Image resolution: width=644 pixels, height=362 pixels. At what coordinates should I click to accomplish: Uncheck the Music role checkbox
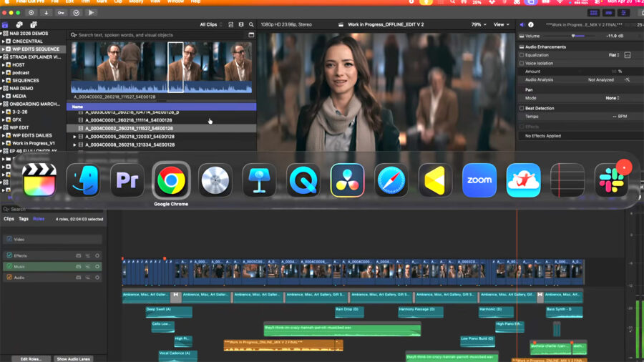(x=9, y=266)
